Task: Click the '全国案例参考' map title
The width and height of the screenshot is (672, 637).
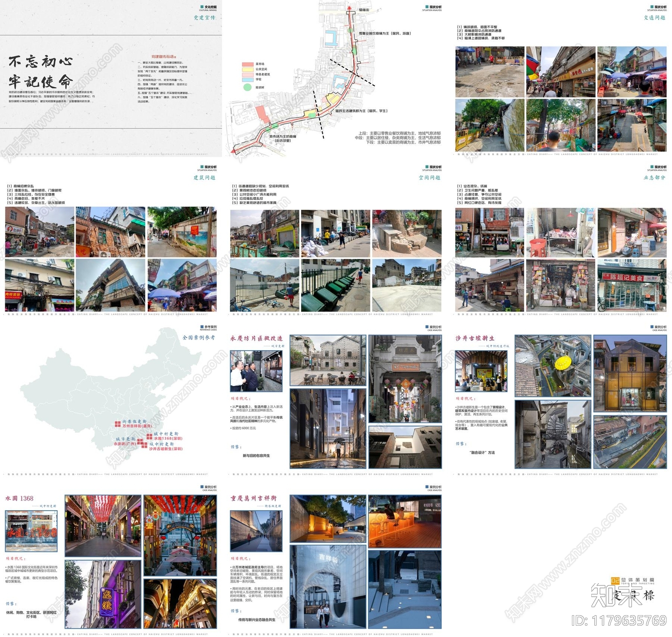Action: [199, 338]
